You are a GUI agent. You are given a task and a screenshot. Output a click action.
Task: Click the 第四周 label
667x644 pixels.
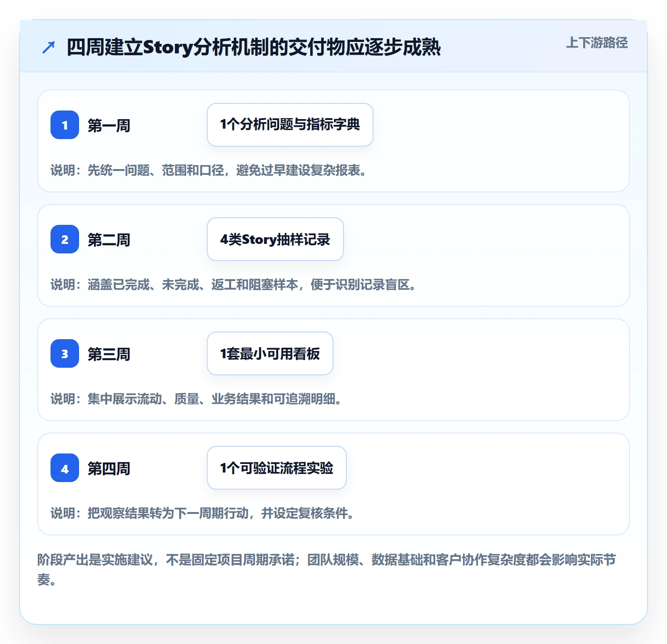[x=109, y=469]
